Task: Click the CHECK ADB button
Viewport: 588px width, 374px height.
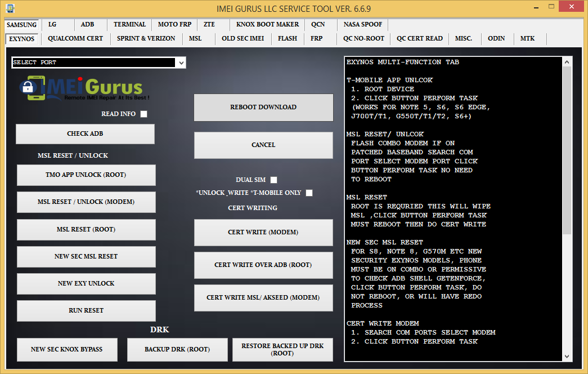Action: click(85, 133)
